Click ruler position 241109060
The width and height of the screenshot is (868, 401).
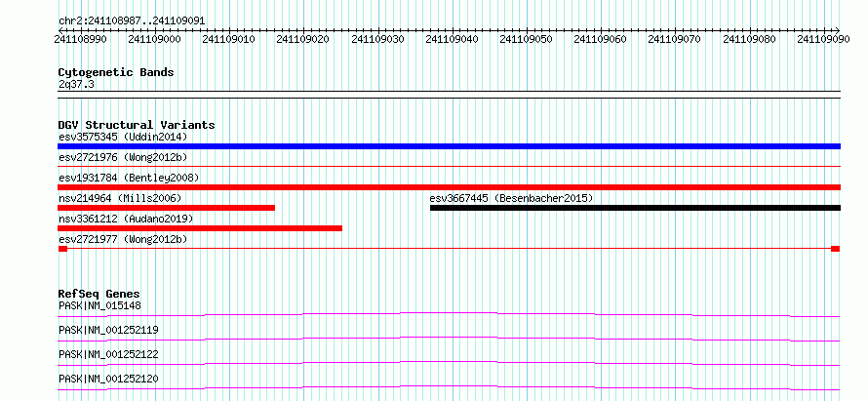[x=600, y=39]
